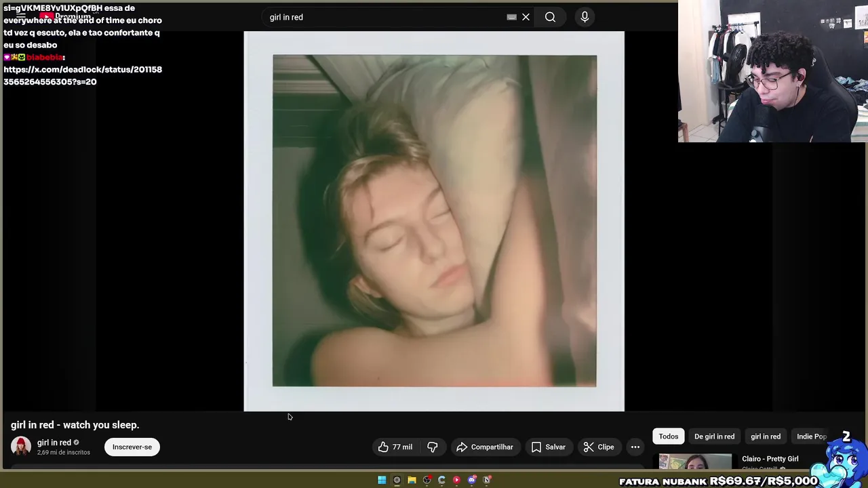Open the three-dot more actions menu
Screen dimensions: 868x488
click(x=635, y=447)
